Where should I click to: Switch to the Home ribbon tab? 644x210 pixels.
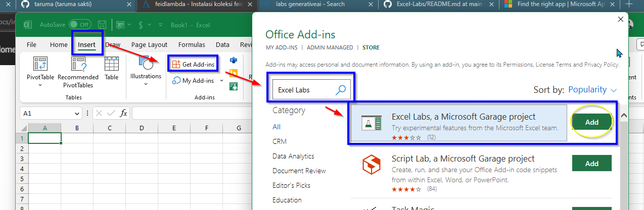59,44
